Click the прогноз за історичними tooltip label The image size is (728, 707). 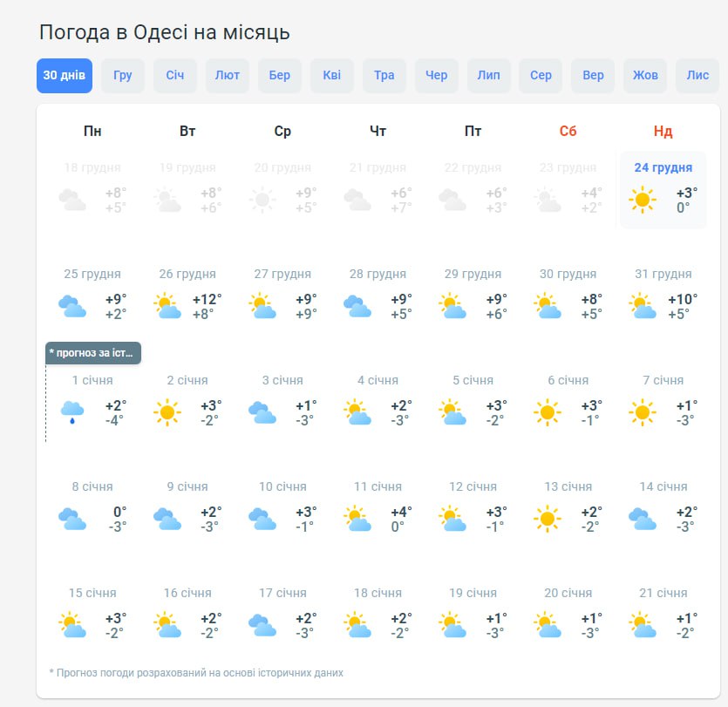[x=93, y=353]
